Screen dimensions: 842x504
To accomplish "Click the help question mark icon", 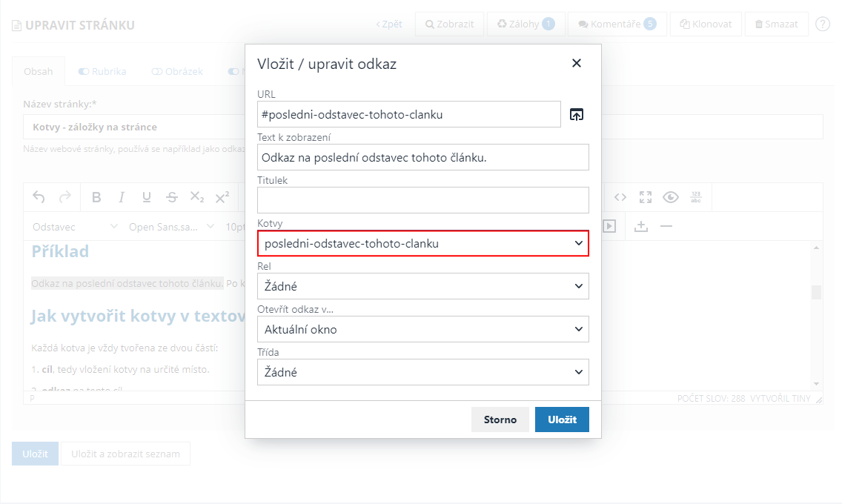I will coord(823,24).
